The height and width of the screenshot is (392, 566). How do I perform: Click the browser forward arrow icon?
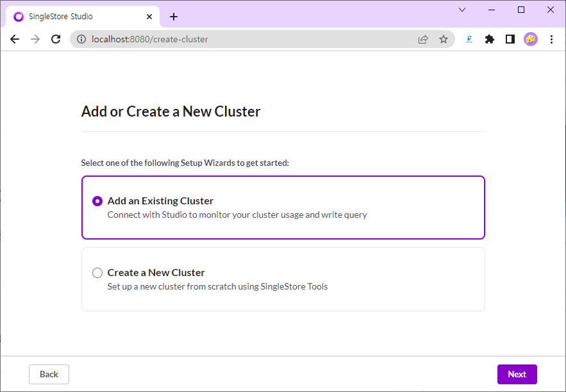coord(35,39)
